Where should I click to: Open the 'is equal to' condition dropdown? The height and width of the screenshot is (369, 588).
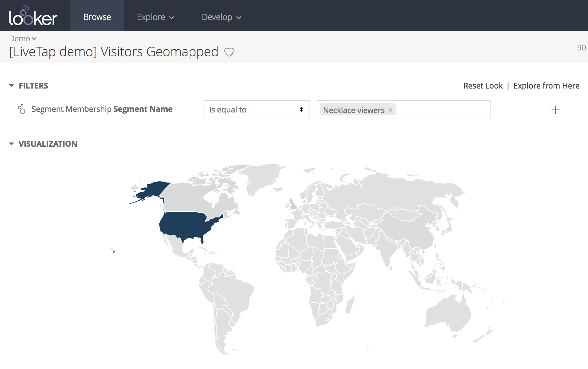click(x=257, y=109)
